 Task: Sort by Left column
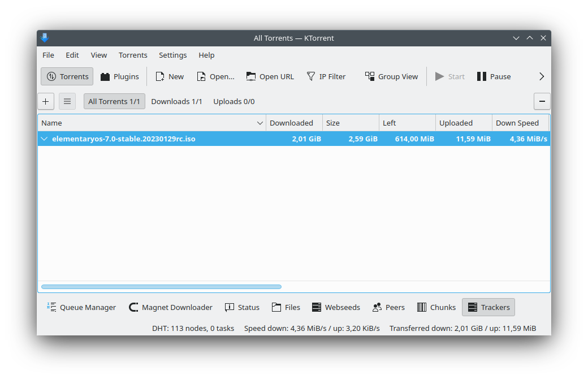point(407,123)
